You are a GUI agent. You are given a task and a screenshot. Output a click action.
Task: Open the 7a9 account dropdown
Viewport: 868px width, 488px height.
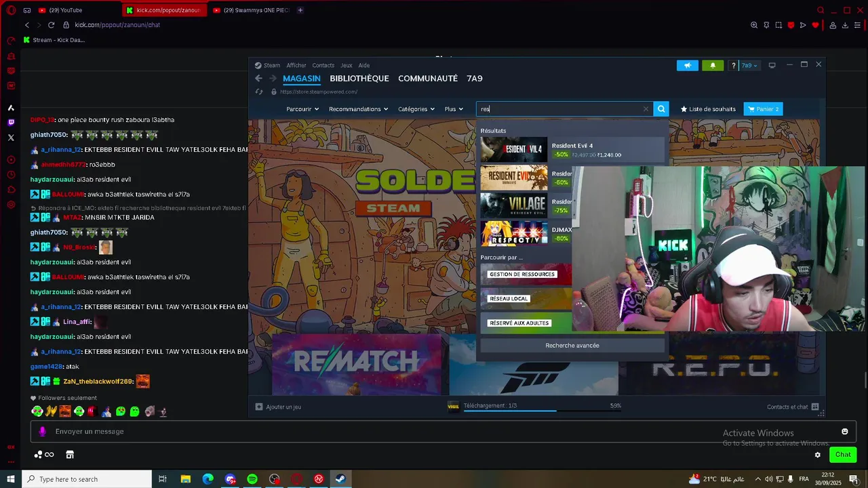coord(749,65)
